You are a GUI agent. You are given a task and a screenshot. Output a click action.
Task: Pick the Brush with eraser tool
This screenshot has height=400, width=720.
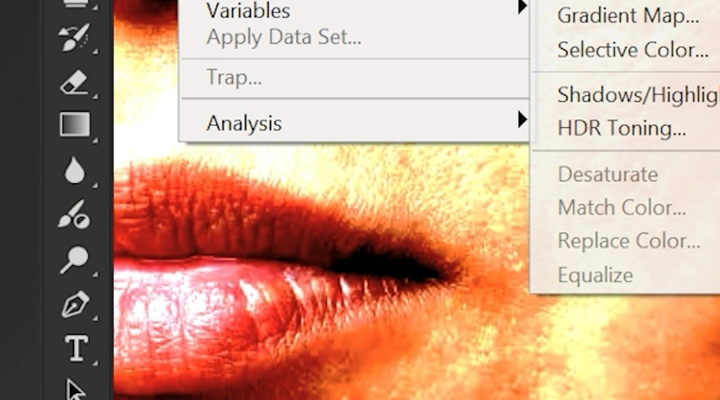(x=74, y=214)
